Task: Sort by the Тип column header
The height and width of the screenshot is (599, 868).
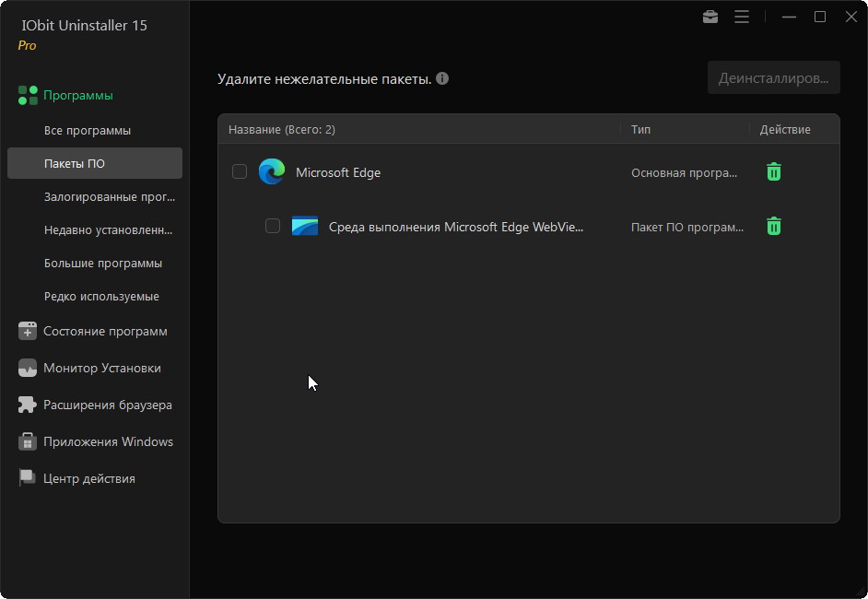Action: 640,130
